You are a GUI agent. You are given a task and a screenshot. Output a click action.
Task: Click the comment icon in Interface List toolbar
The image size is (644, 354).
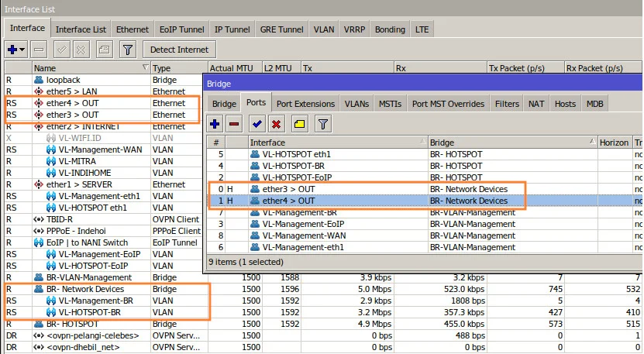click(x=105, y=50)
